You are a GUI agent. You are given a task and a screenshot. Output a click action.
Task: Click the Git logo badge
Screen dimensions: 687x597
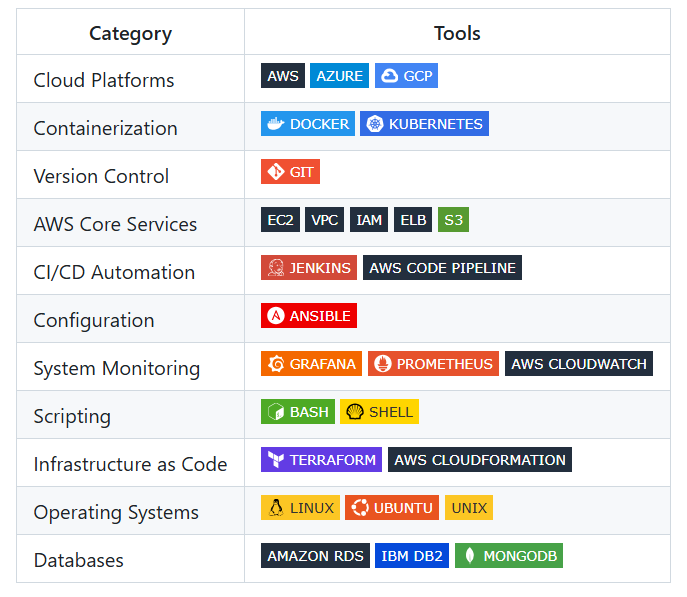290,172
